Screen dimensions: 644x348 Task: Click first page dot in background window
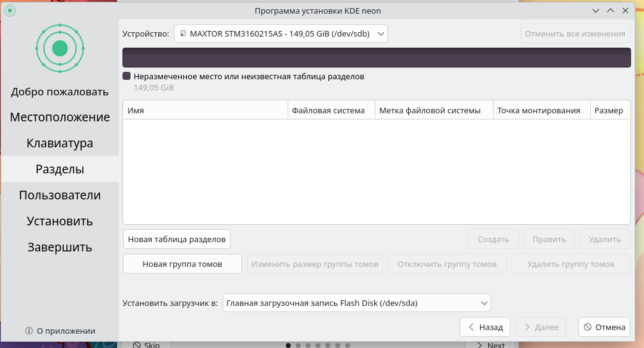coord(288,346)
